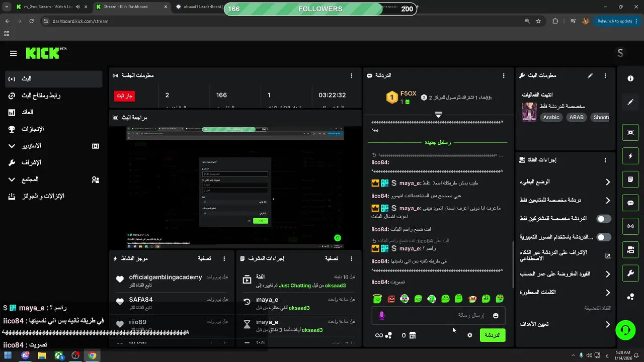Toggle the chat bubble panel icon in right rail

pyautogui.click(x=630, y=203)
